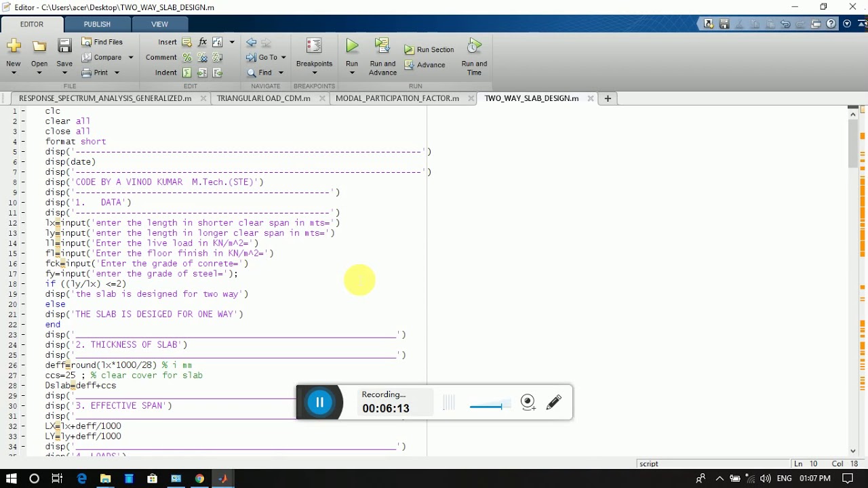
Task: Click the green Run arrow
Action: click(x=351, y=46)
